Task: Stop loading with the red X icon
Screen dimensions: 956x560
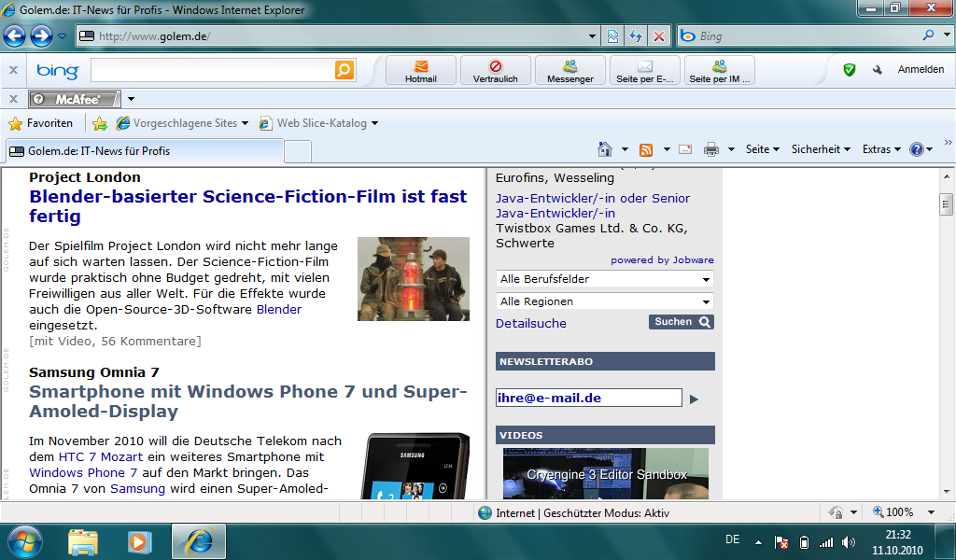Action: [x=658, y=36]
